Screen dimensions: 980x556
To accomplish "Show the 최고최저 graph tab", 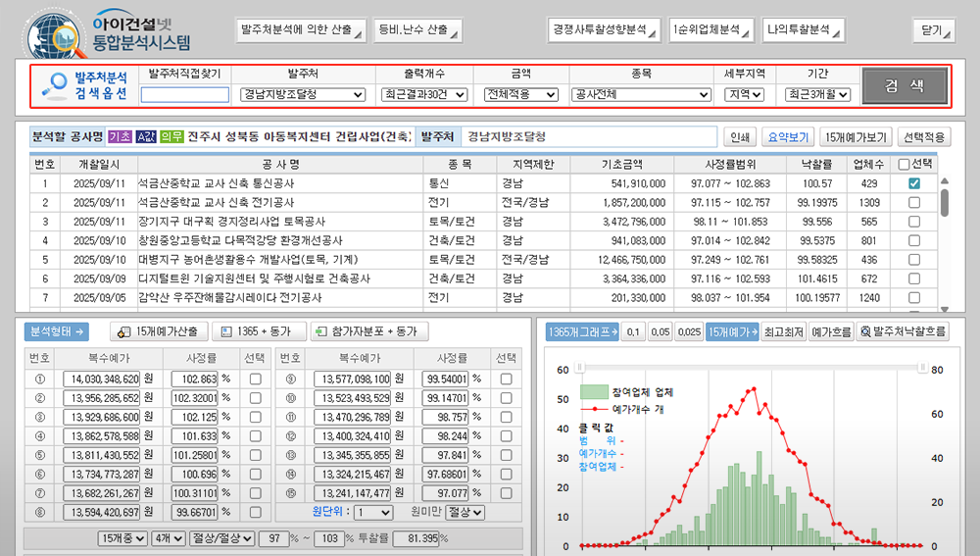I will (x=783, y=331).
